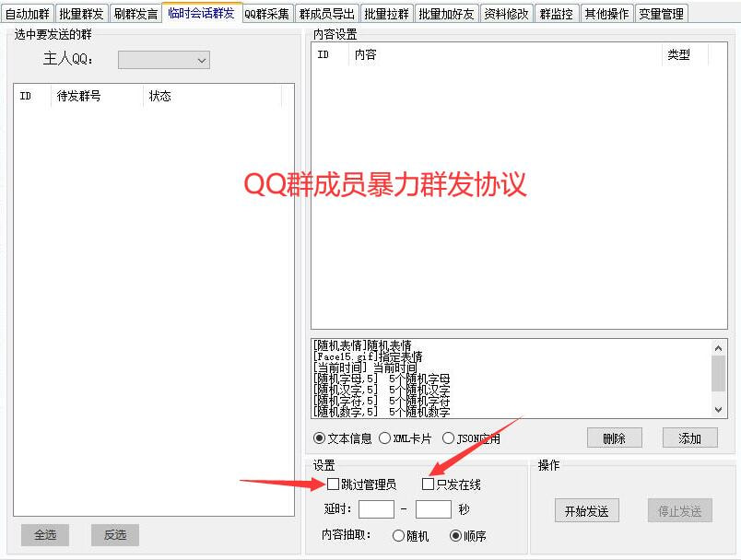Click the ID column header in 内容设置 list
This screenshot has height=560, width=741.
330,54
